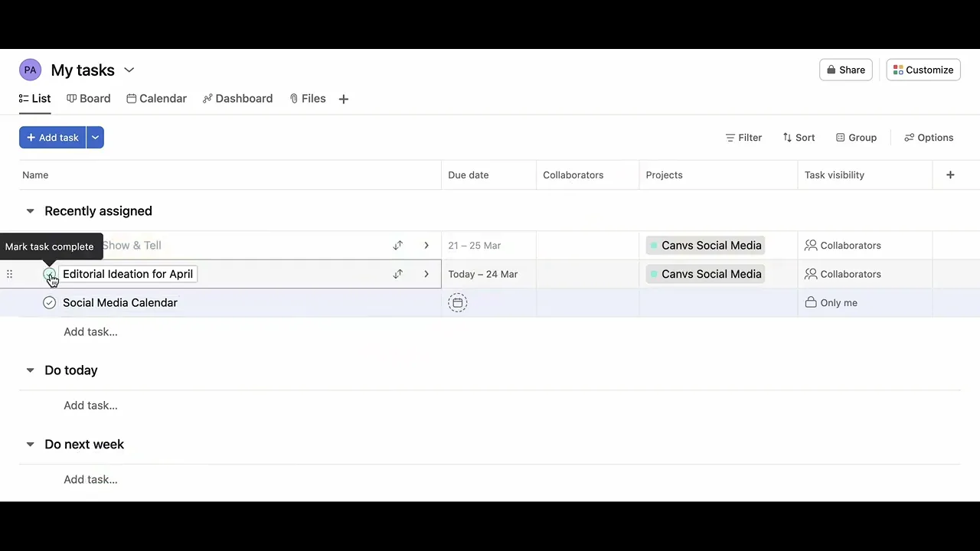The height and width of the screenshot is (551, 980).
Task: Click the Share button
Action: pyautogui.click(x=846, y=70)
